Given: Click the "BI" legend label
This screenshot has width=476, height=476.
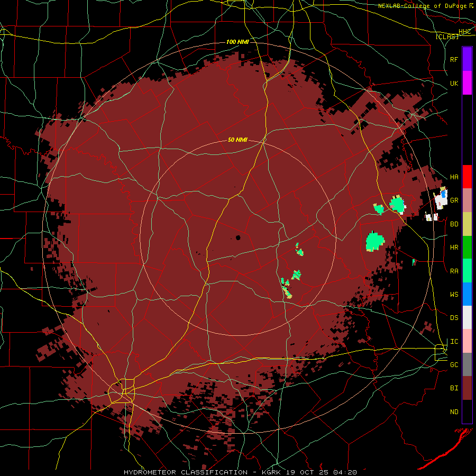Looking at the screenshot, I should (x=454, y=388).
